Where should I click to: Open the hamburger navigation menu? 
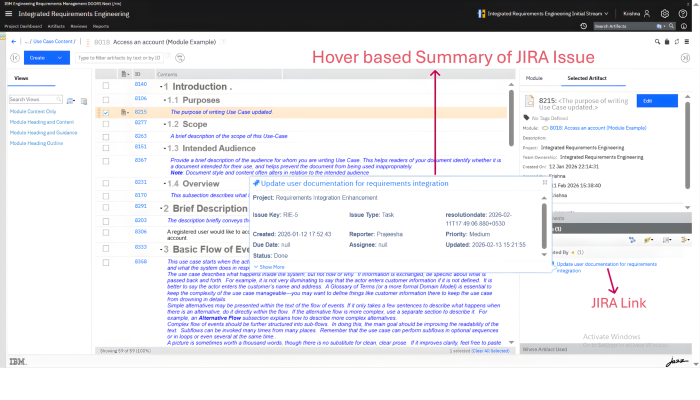click(x=8, y=15)
